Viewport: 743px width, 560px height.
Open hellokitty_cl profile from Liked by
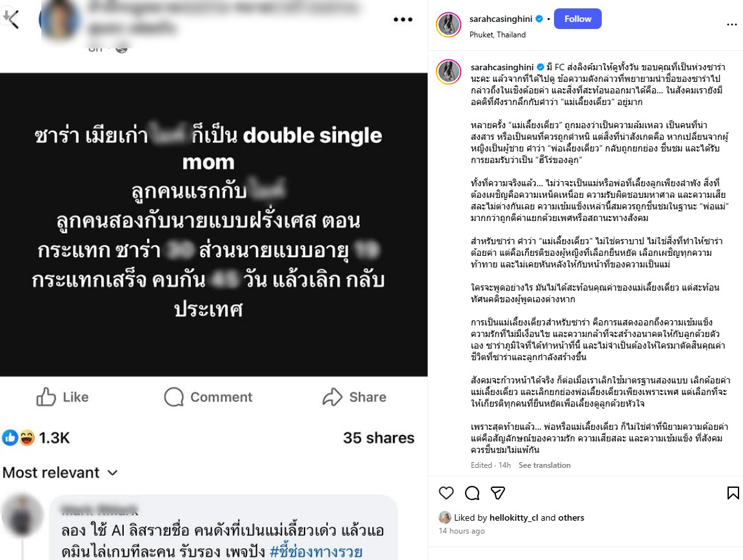(x=513, y=517)
